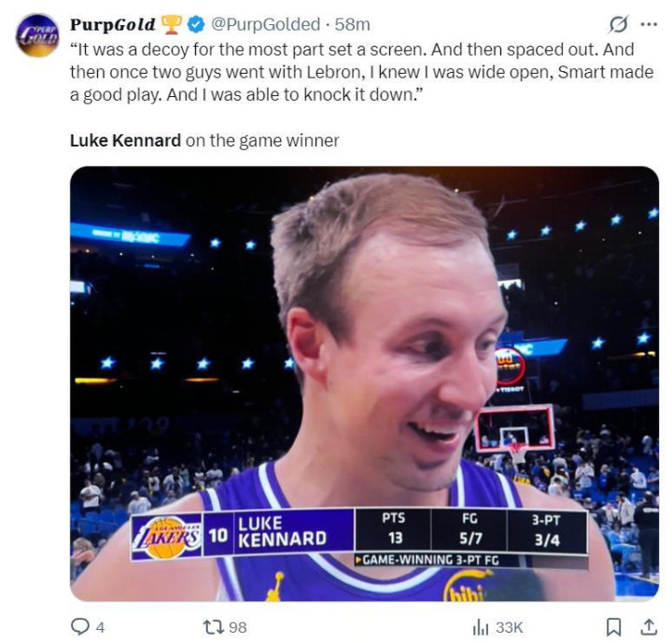This screenshot has height=643, width=672.
Task: Click the 58m timestamp
Action: coord(352,24)
